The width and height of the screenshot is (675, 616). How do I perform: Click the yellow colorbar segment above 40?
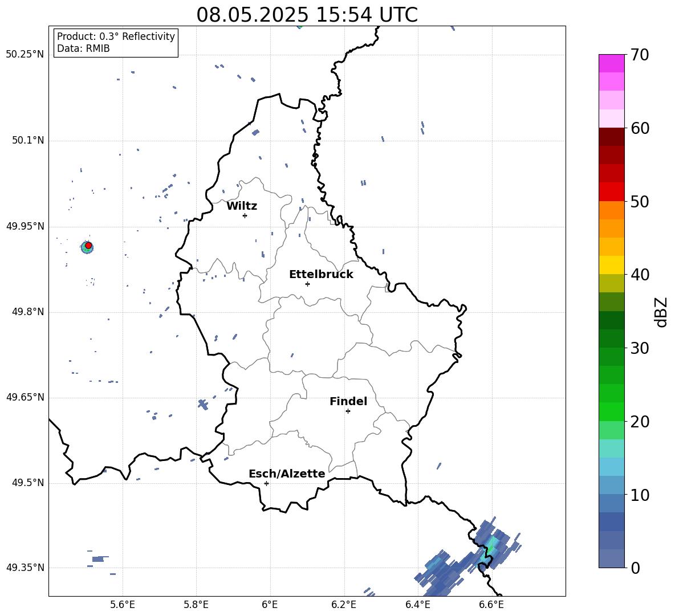pyautogui.click(x=611, y=265)
